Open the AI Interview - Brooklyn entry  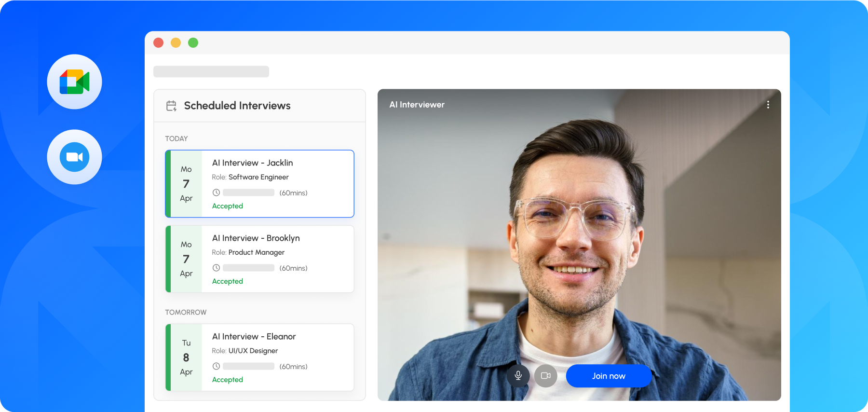(x=260, y=259)
